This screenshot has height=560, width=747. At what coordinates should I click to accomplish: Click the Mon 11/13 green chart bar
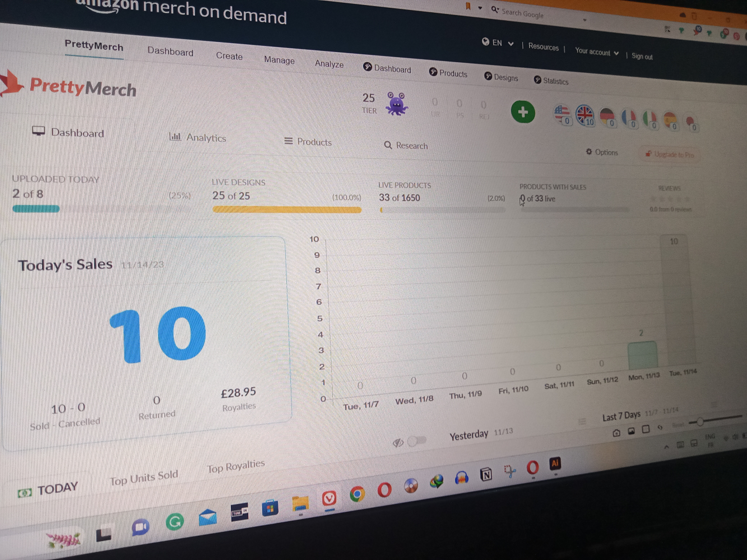(x=643, y=355)
